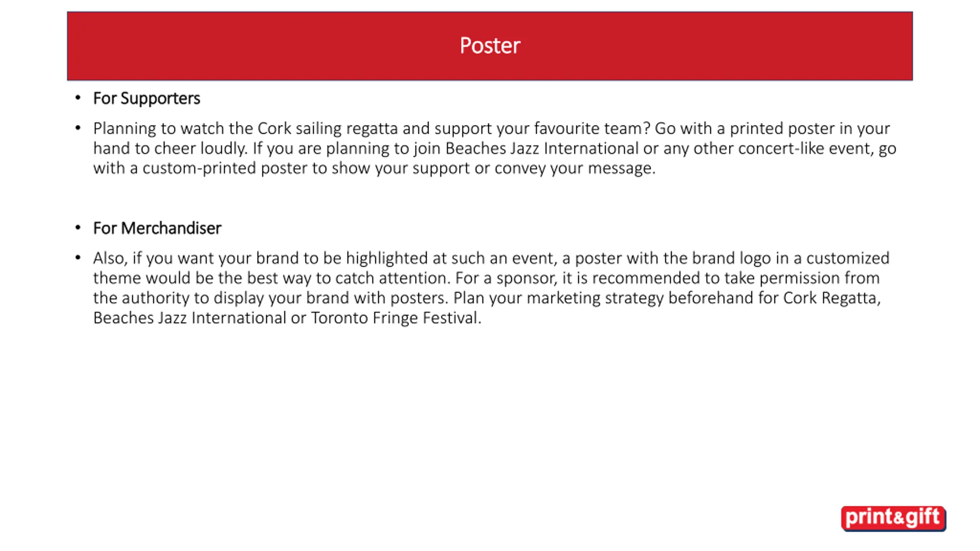This screenshot has width=980, height=551.
Task: Click 'Cork Regatta,' in the last paragraph
Action: 832,298
